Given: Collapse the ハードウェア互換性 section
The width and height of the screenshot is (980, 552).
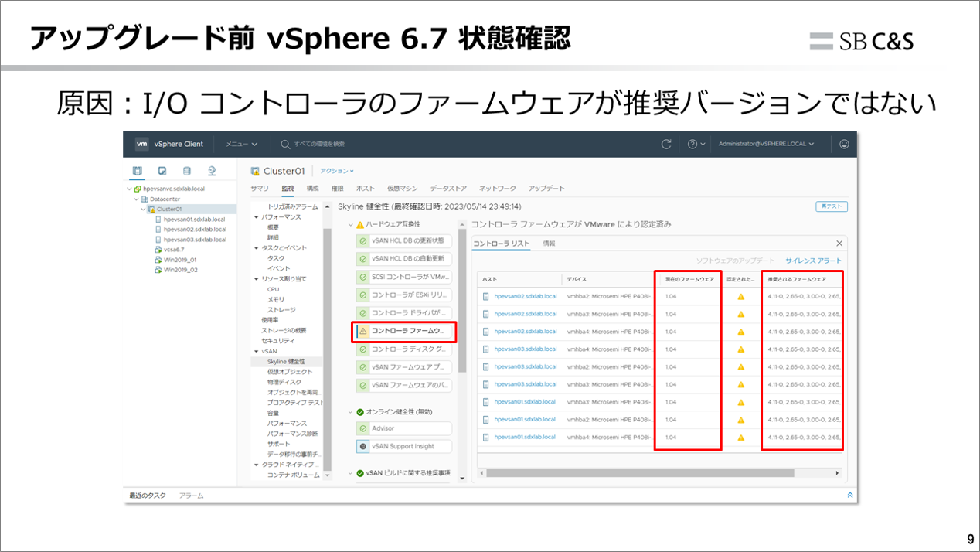Looking at the screenshot, I should pyautogui.click(x=350, y=224).
